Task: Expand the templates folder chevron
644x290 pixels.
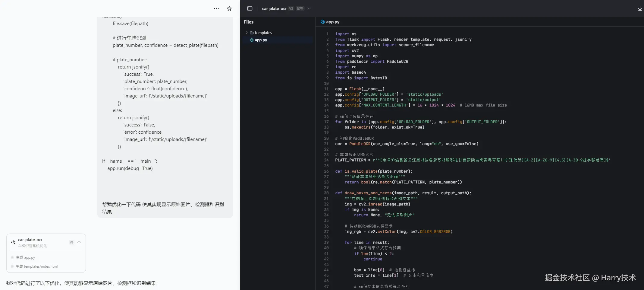Action: click(247, 33)
